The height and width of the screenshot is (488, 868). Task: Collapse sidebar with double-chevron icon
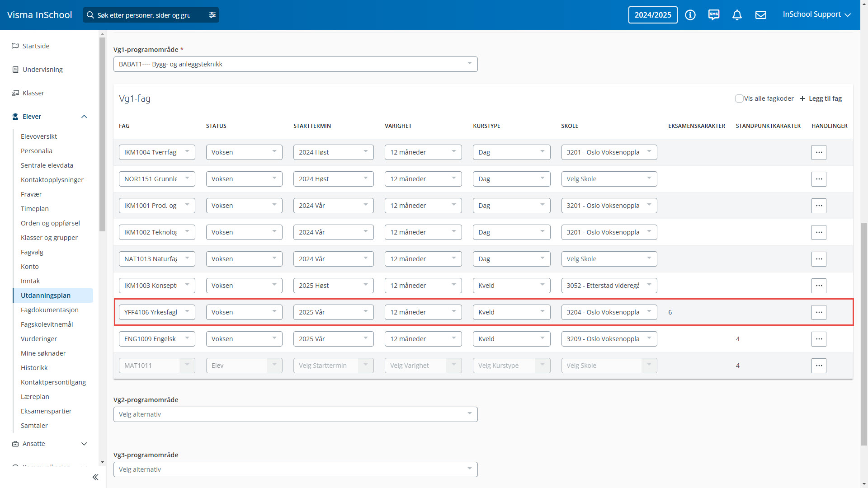(x=95, y=477)
